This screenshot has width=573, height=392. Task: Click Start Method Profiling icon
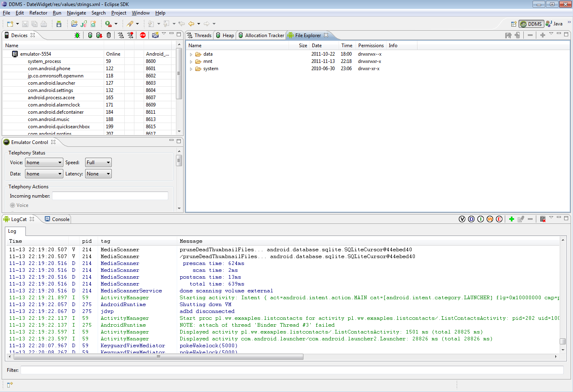coord(130,35)
